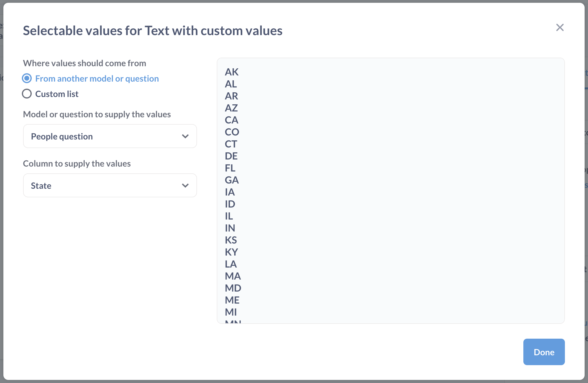This screenshot has height=383, width=588.
Task: Expand the People question combo box
Action: pos(110,136)
